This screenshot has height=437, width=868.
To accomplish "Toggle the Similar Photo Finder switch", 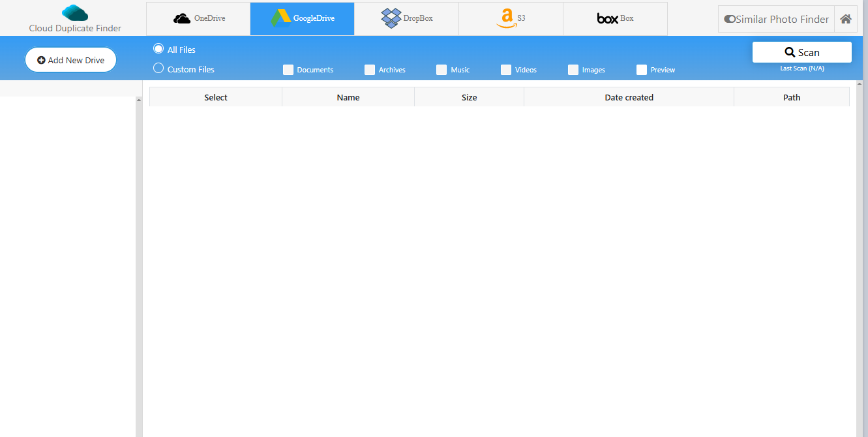I will coord(730,20).
